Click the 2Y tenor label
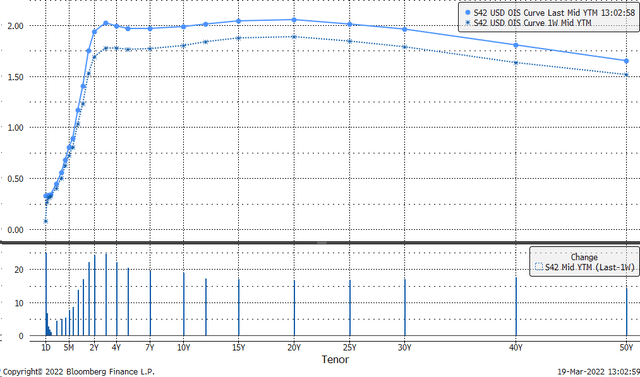 pyautogui.click(x=94, y=348)
